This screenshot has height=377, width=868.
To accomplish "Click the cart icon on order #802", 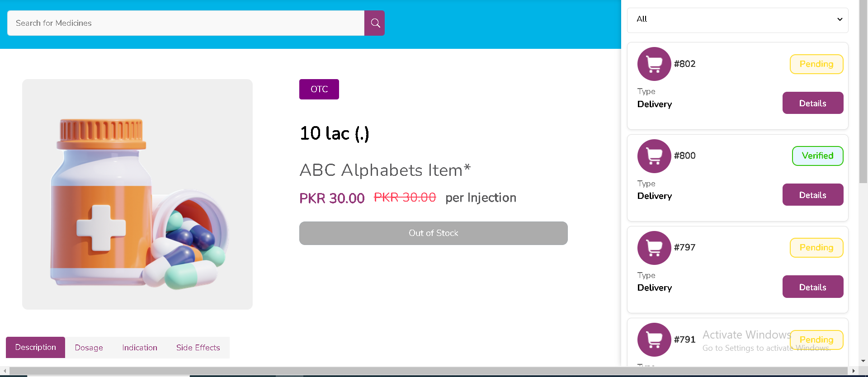I will [654, 64].
